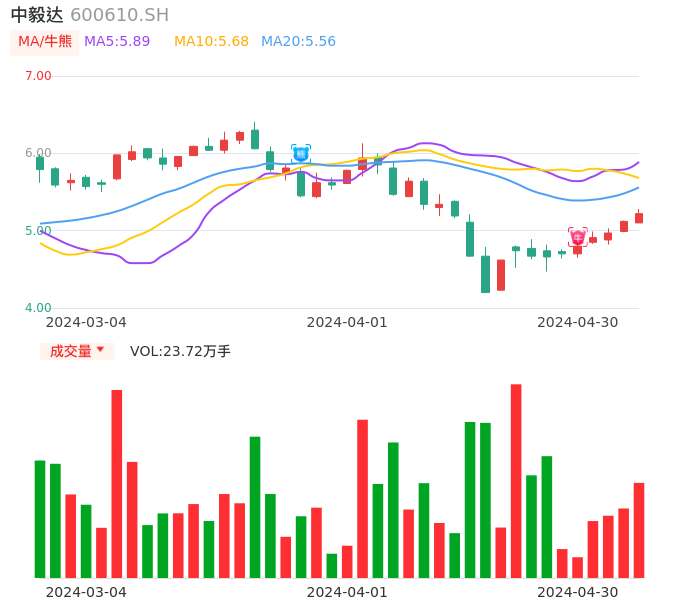Click the lowest green candlestick near 4.00
Screen dimensions: 686x606
click(485, 273)
